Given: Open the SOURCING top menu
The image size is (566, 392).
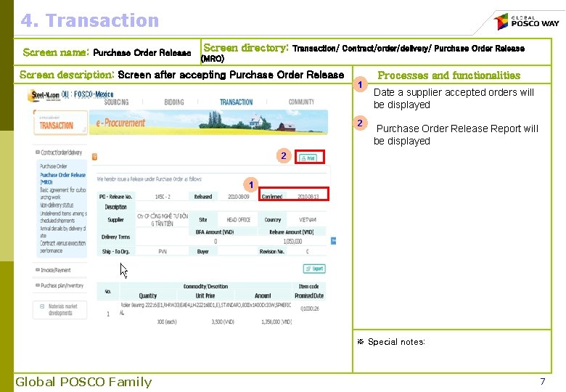Looking at the screenshot, I should [116, 102].
